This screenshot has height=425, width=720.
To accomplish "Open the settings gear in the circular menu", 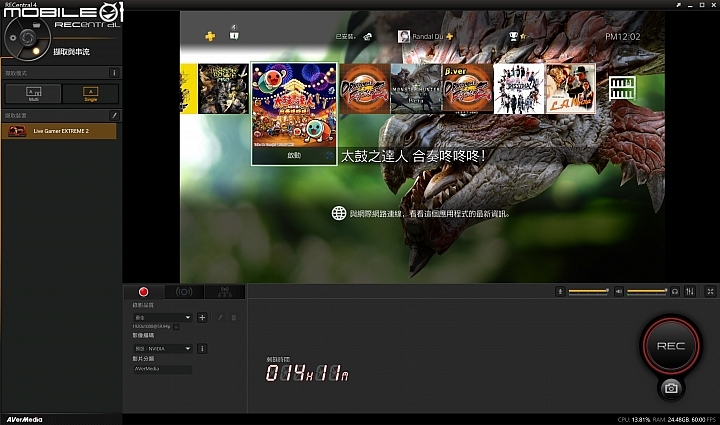I will click(13, 38).
